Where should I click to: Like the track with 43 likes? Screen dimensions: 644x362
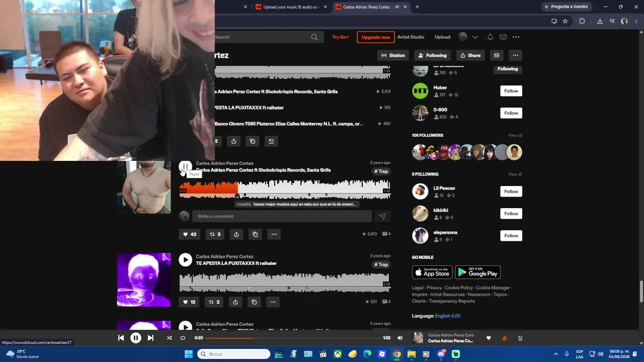point(190,234)
